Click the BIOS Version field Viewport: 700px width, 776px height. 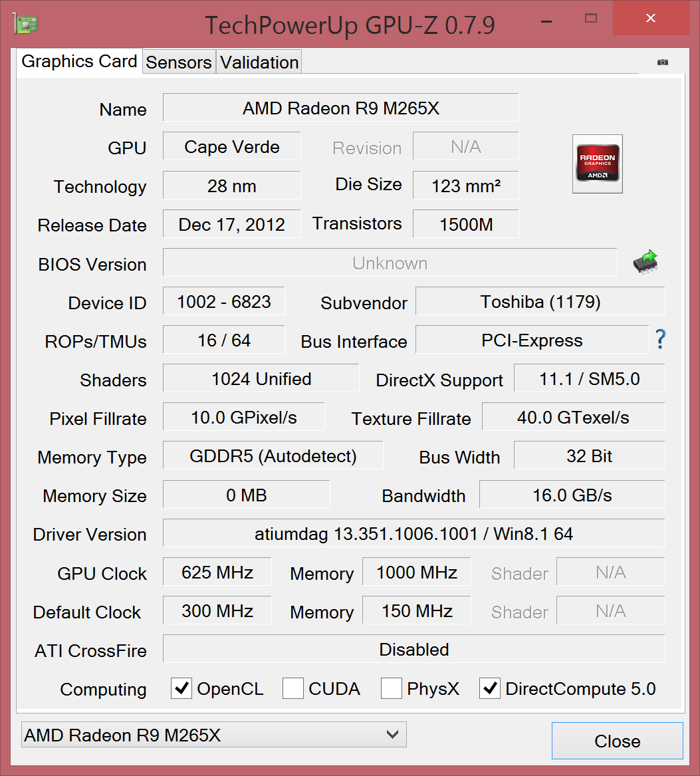click(390, 263)
